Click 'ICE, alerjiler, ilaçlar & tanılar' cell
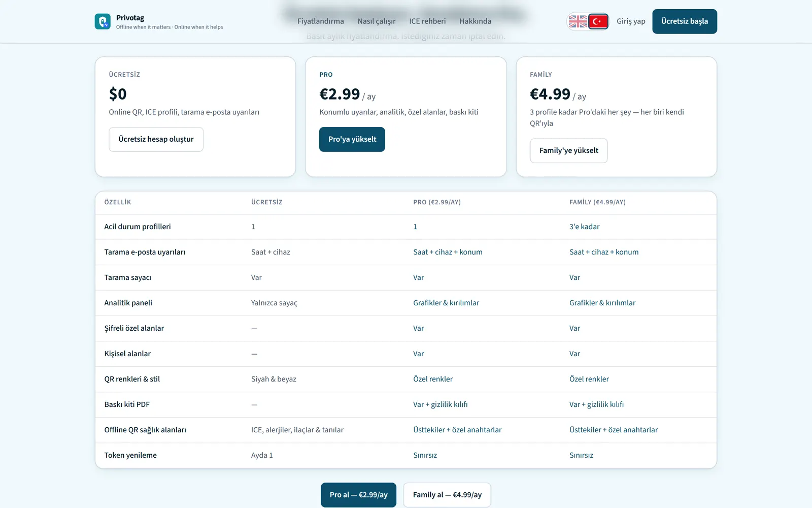Image resolution: width=812 pixels, height=508 pixels. point(297,430)
